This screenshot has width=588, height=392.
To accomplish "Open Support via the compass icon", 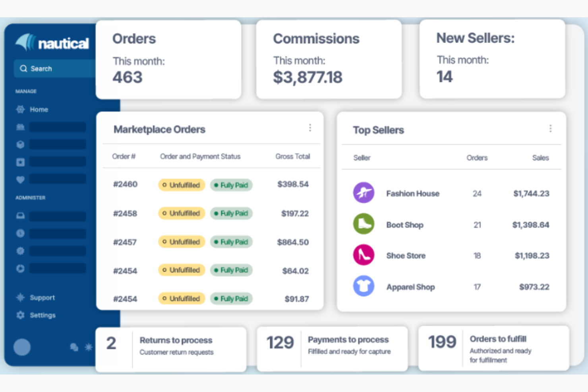I will tap(20, 297).
